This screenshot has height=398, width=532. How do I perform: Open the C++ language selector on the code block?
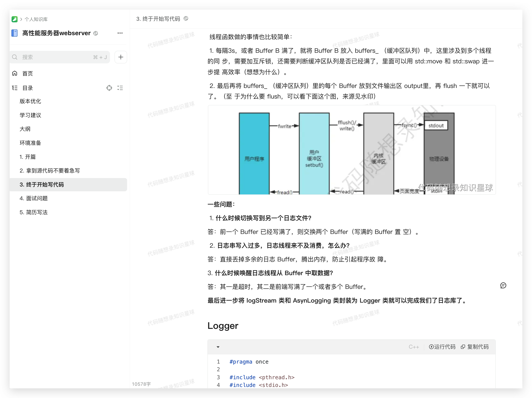point(414,347)
